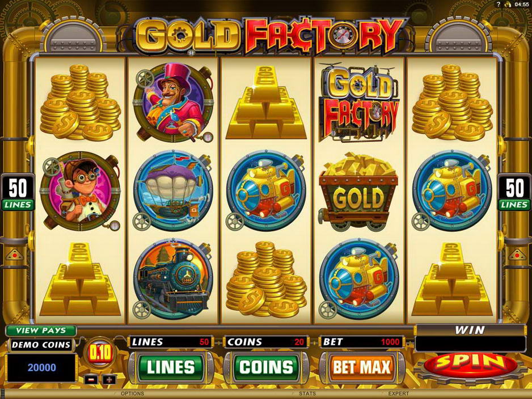
Task: Select the gold mine cart symbol
Action: [x=358, y=192]
